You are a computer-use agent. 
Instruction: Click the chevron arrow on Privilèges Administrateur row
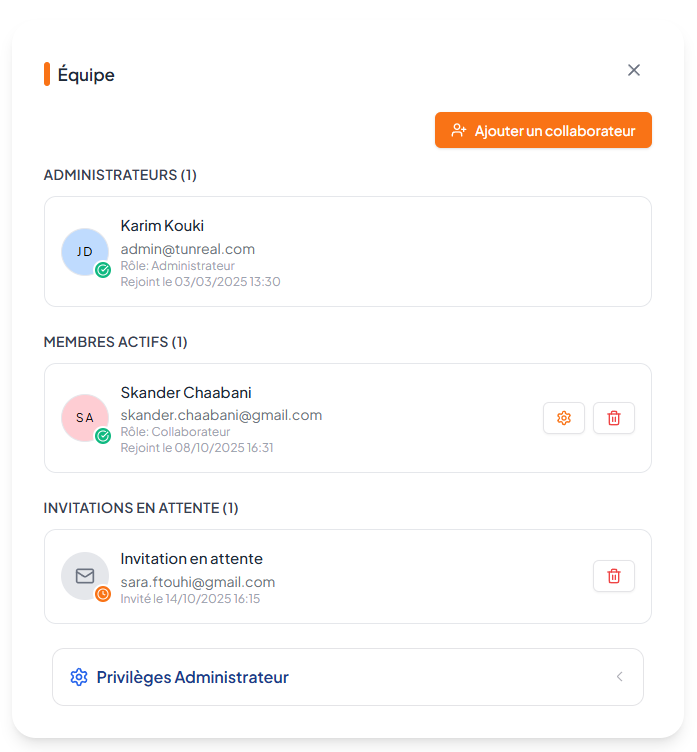tap(619, 677)
